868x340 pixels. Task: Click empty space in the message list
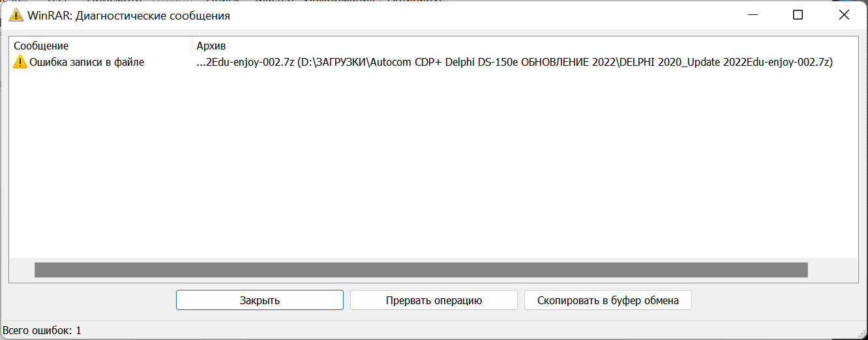430,163
